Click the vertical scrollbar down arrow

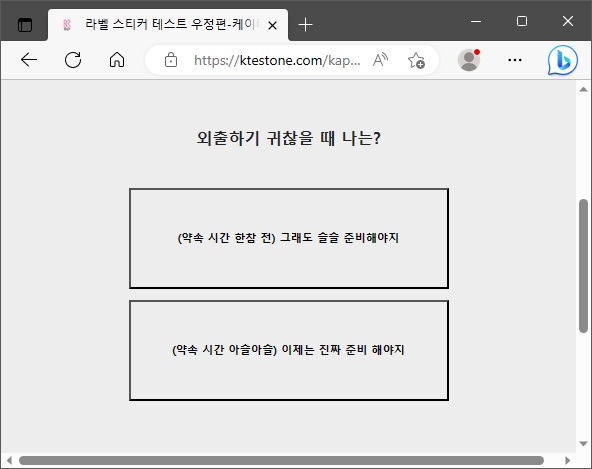[x=583, y=443]
